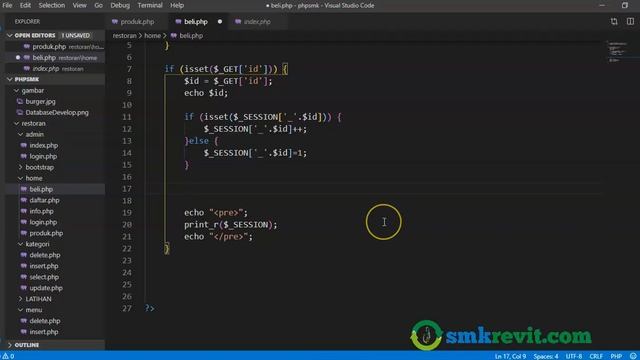Open the View menu

[80, 5]
